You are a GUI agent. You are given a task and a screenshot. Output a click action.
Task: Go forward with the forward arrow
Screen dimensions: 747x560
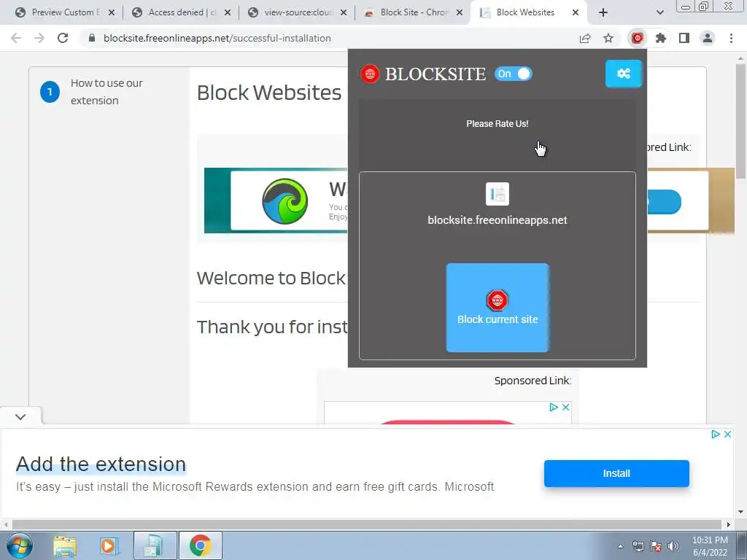point(39,38)
